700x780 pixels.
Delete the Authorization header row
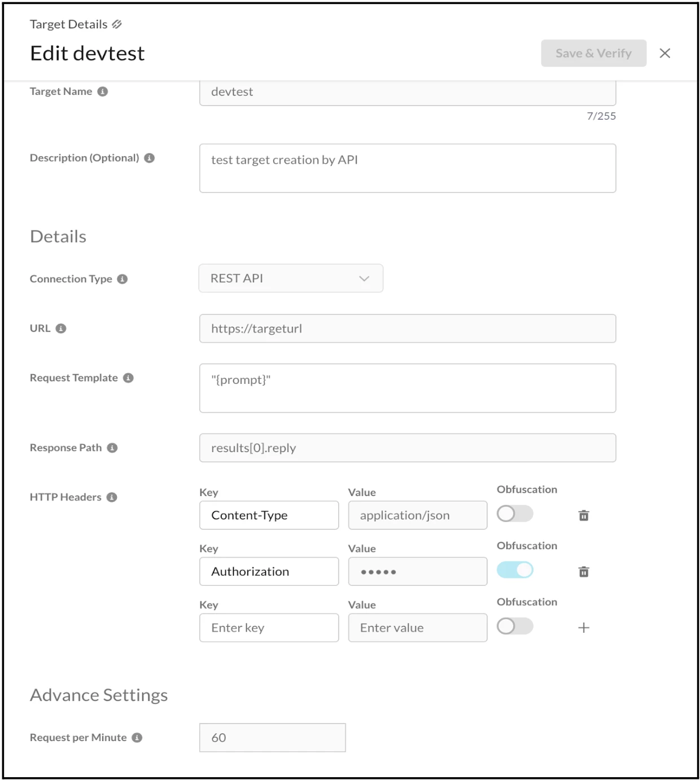(x=584, y=572)
